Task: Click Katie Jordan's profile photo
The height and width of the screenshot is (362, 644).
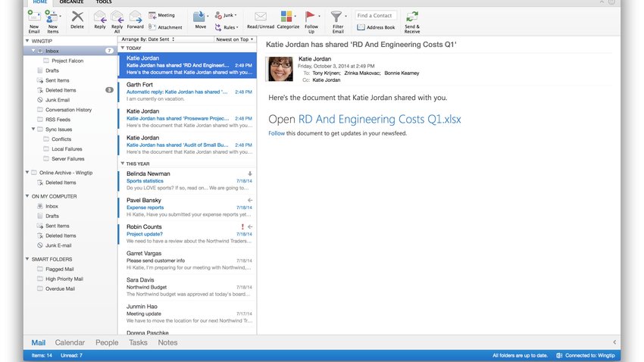Action: 280,69
